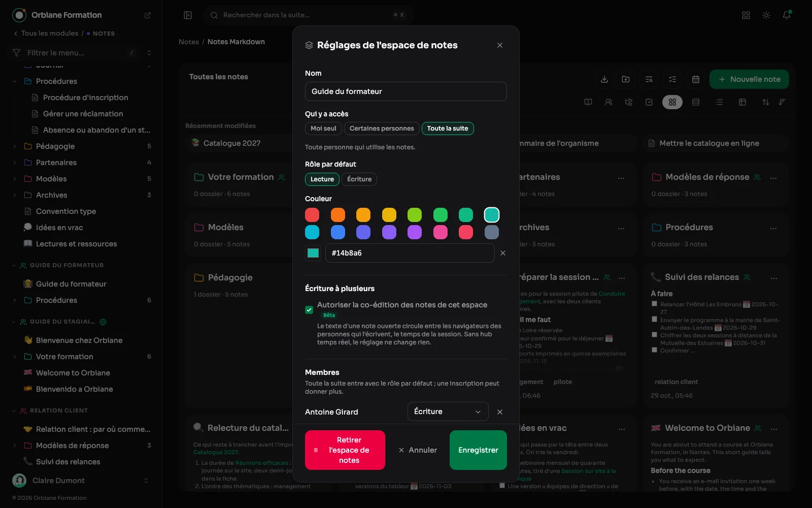Open the Claire Dumont user menu

pos(81,481)
